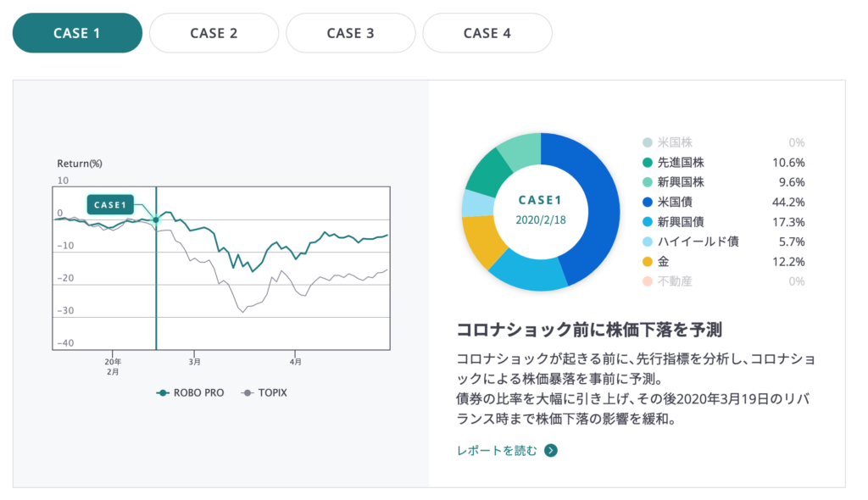Toggle the TOPIX legend series

tap(264, 392)
